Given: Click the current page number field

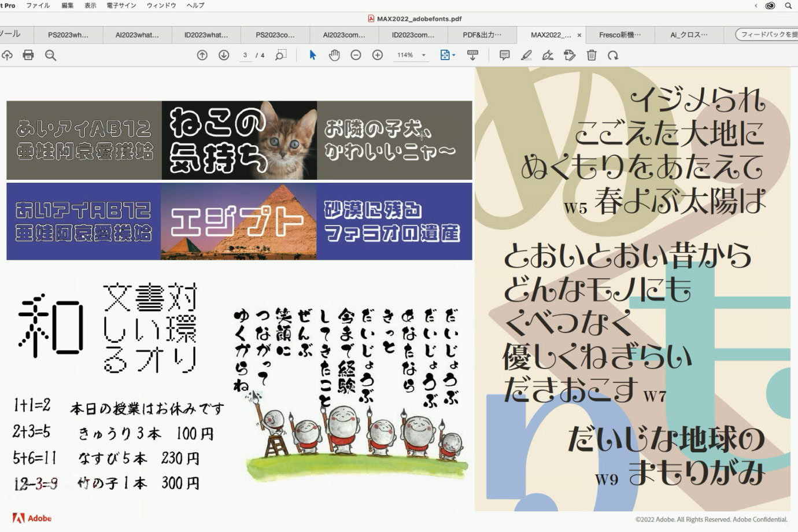Looking at the screenshot, I should click(245, 55).
